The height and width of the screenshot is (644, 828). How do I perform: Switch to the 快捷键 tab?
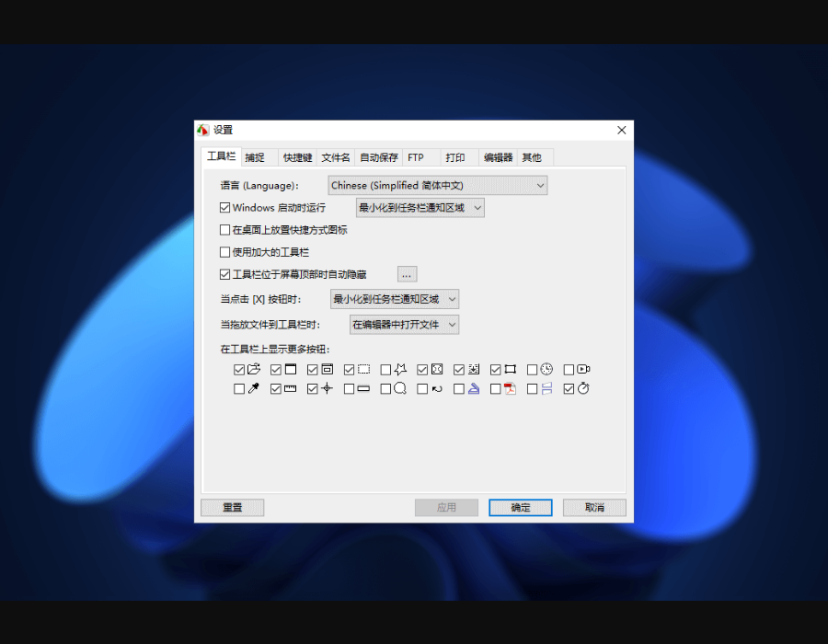pyautogui.click(x=297, y=157)
